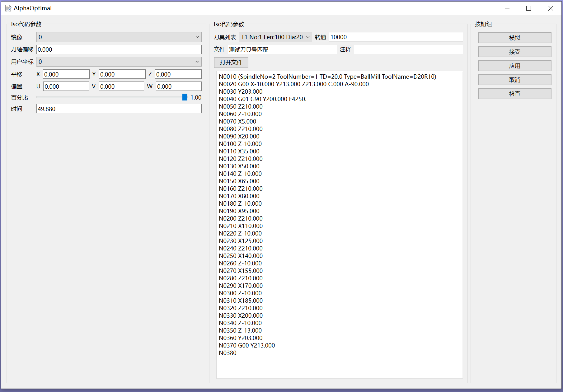Focus the 刀轴偏移 tool axis offset field
The height and width of the screenshot is (392, 563).
click(x=119, y=49)
